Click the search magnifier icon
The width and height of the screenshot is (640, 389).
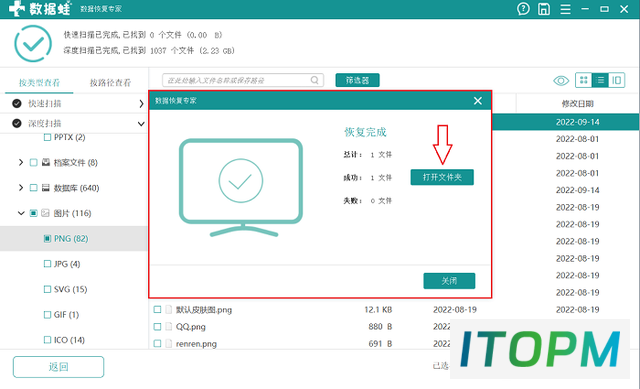(x=315, y=80)
